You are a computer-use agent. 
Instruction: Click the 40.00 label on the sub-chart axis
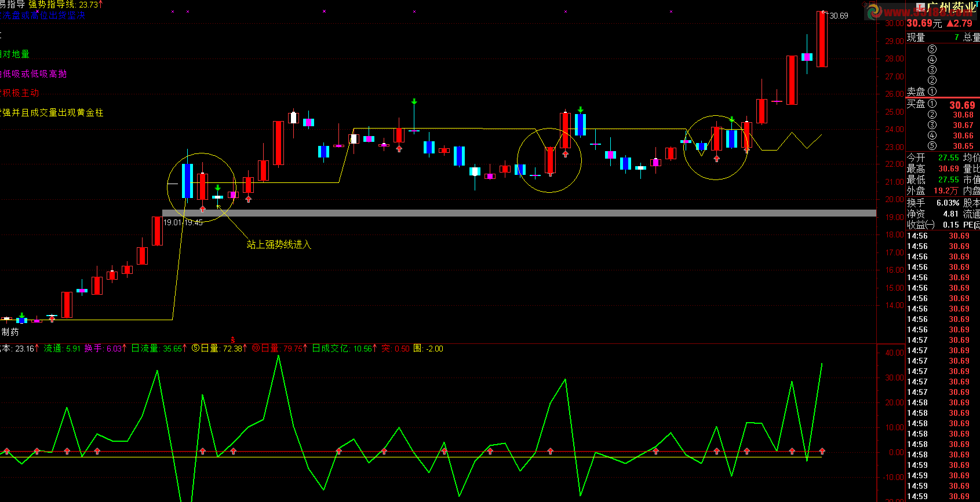[894, 353]
